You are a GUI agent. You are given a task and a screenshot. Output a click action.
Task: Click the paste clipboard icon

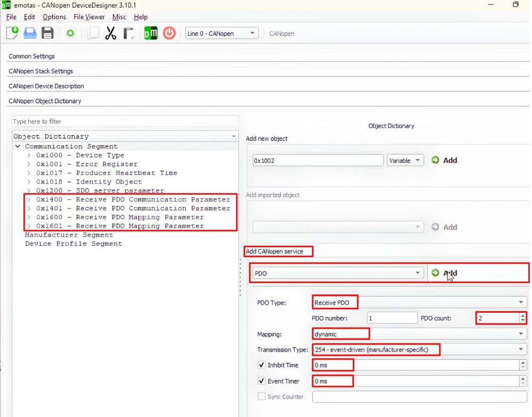tap(129, 34)
